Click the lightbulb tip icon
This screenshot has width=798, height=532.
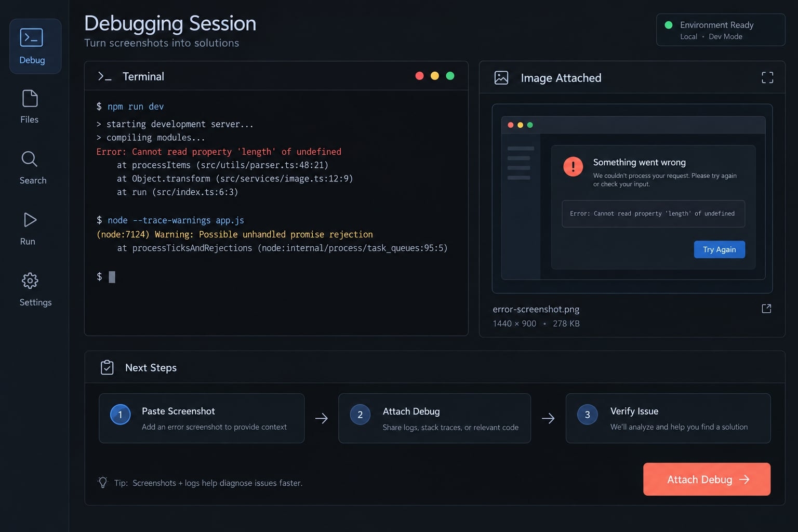tap(103, 483)
